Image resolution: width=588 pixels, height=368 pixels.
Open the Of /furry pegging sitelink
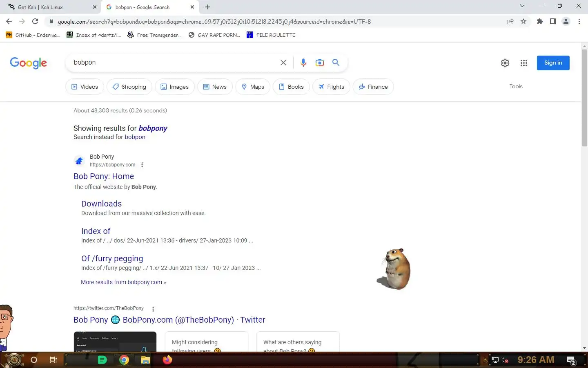click(x=112, y=258)
